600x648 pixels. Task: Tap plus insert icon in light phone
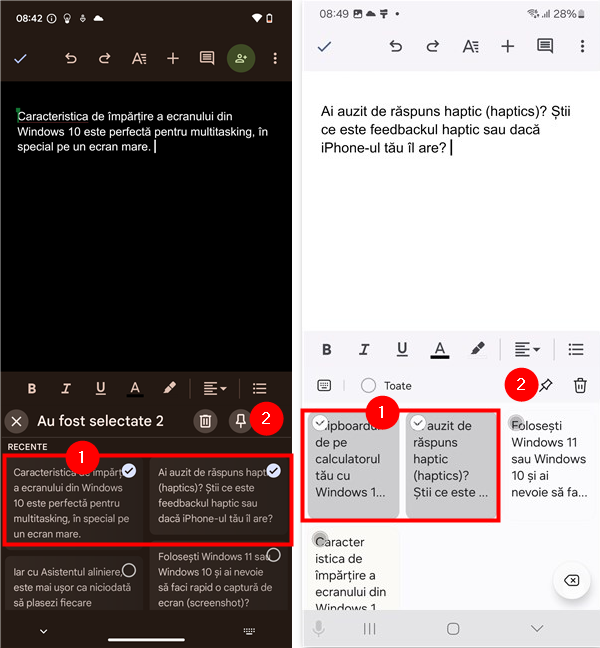pos(507,46)
